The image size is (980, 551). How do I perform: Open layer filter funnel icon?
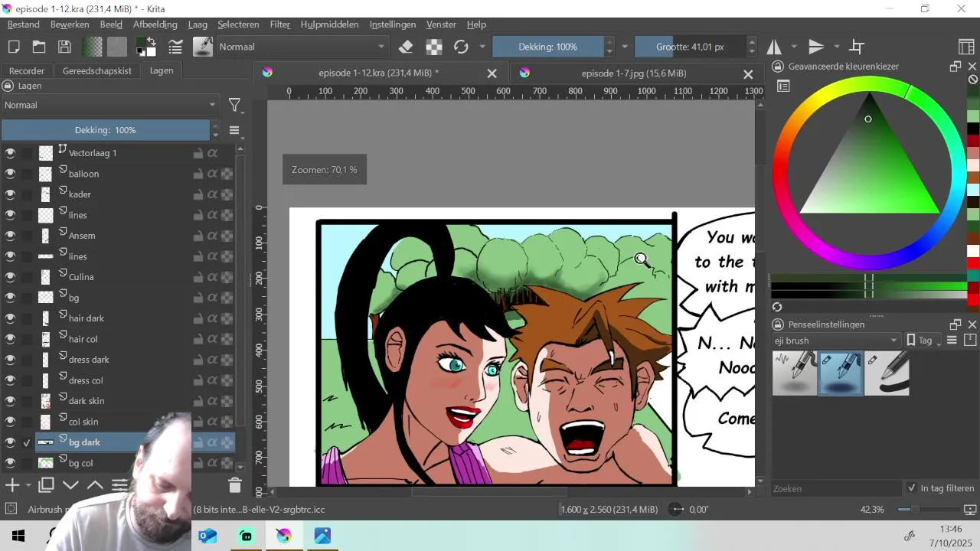pyautogui.click(x=235, y=105)
